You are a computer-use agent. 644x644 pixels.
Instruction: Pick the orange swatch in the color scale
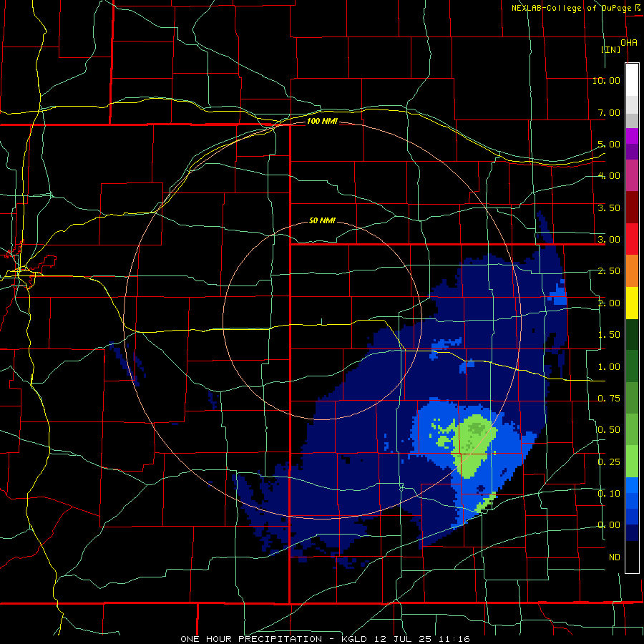pyautogui.click(x=632, y=271)
